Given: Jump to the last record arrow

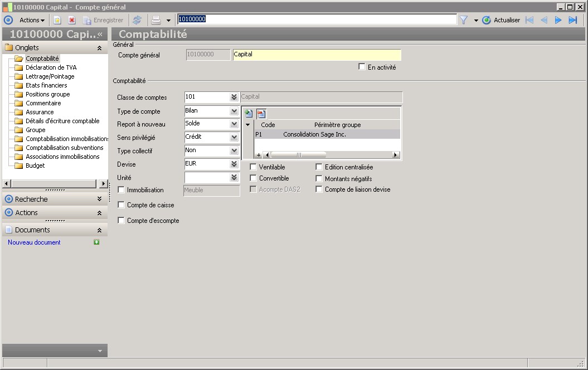Looking at the screenshot, I should pyautogui.click(x=572, y=20).
